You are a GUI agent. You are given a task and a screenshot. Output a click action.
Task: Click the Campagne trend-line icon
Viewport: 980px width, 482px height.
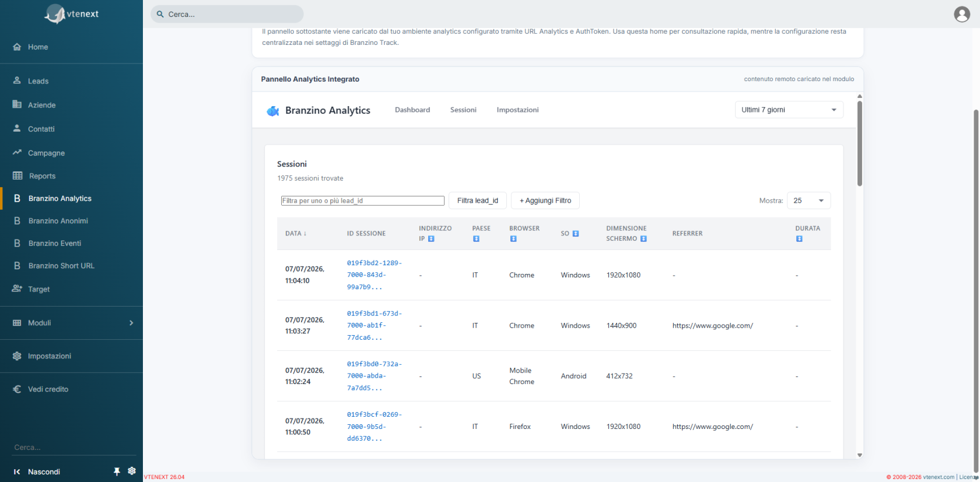[17, 152]
